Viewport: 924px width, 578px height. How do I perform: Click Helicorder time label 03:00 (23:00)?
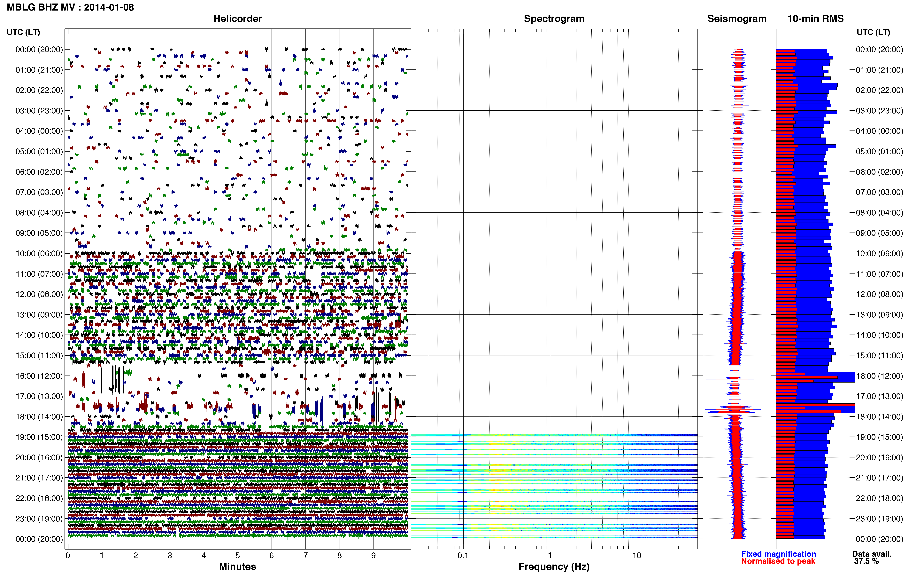[x=39, y=111]
